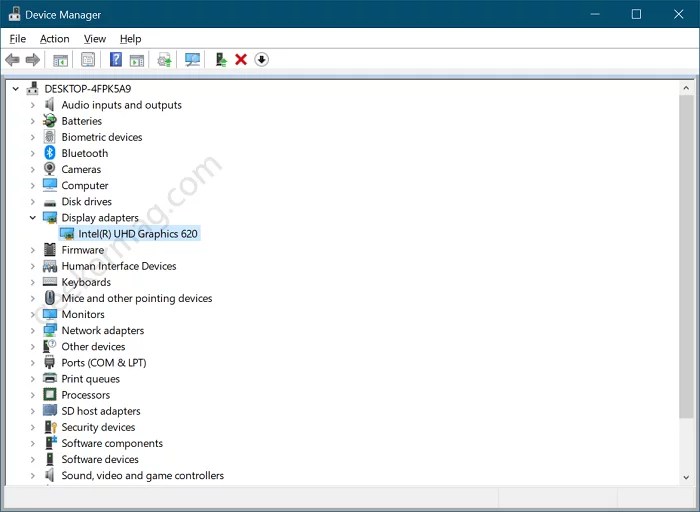The image size is (700, 512).
Task: Open the Properties toolbar icon
Action: click(88, 59)
